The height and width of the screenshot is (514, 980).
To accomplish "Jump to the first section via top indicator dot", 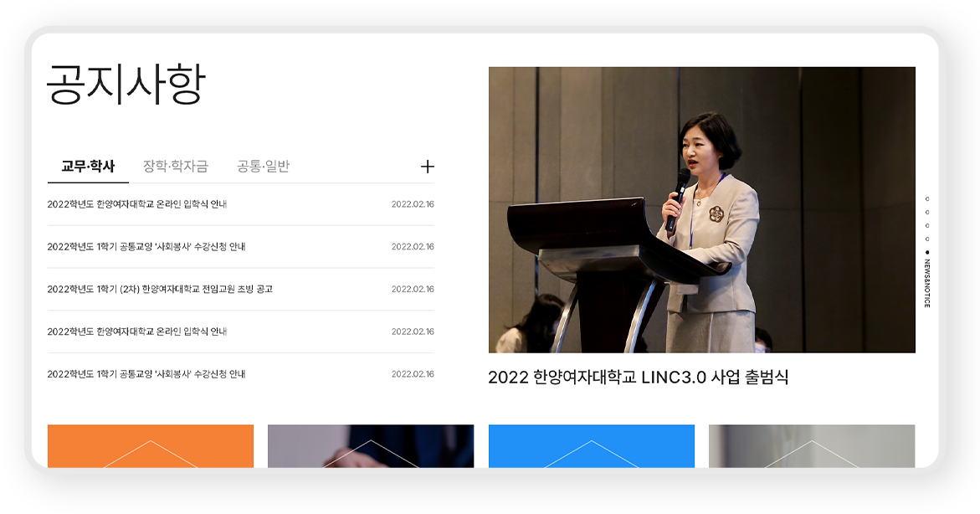I will coord(927,199).
